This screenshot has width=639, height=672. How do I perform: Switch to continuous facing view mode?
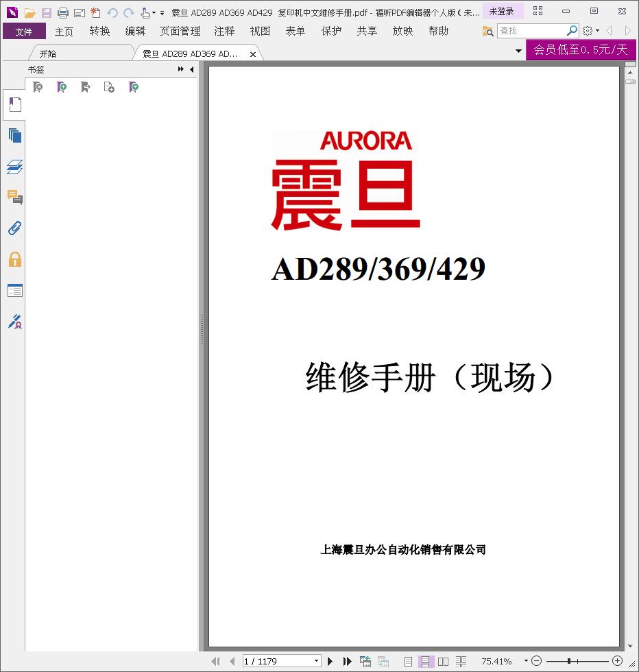coord(461,661)
